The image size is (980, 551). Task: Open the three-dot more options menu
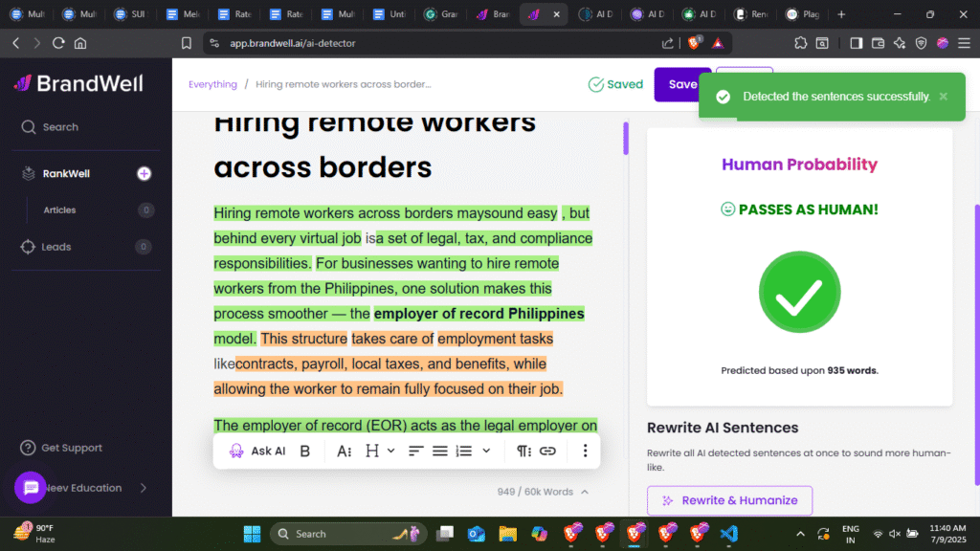584,451
